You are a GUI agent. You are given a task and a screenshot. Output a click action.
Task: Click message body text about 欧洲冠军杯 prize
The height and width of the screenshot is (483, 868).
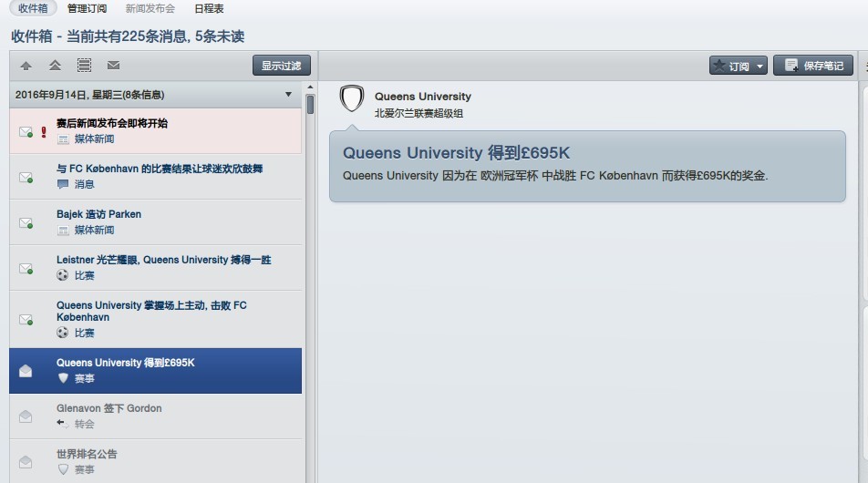(x=555, y=176)
